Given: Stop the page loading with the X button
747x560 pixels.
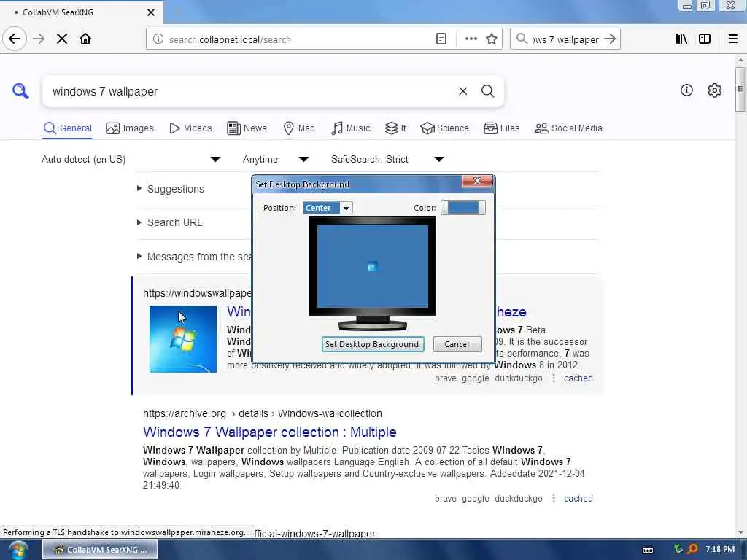Looking at the screenshot, I should pos(62,39).
